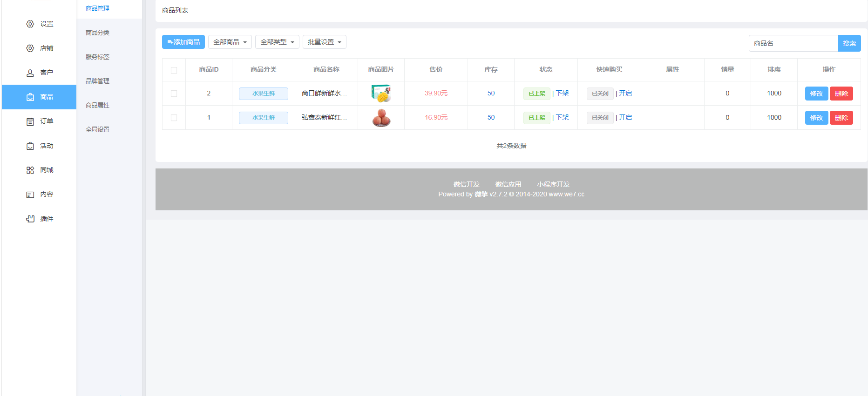Click the 搜索 search button
This screenshot has height=396, width=868.
(849, 43)
